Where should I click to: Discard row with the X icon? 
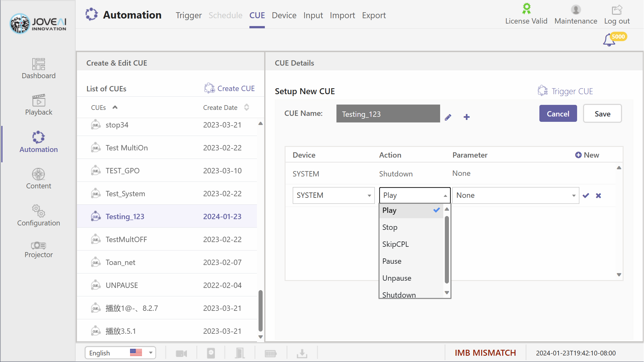[598, 196]
